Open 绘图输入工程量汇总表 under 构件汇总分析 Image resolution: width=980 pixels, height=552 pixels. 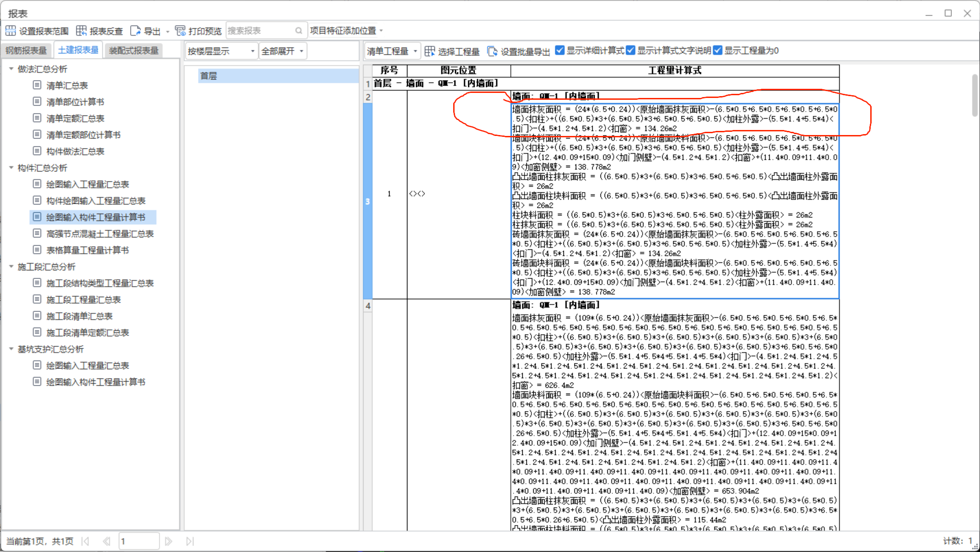tap(87, 184)
